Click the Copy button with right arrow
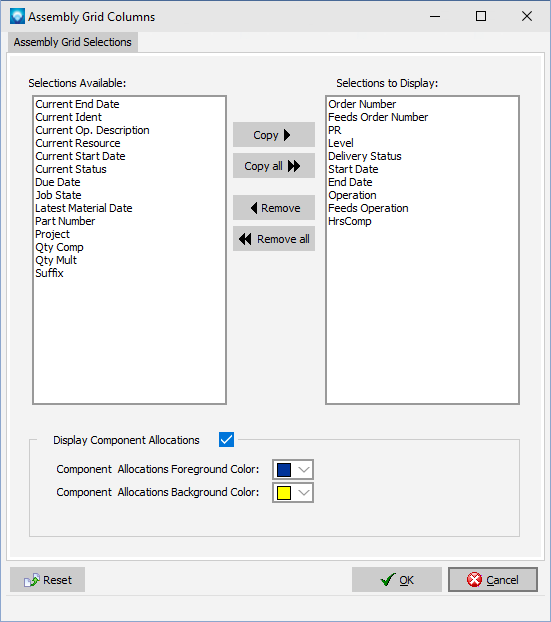 click(274, 135)
